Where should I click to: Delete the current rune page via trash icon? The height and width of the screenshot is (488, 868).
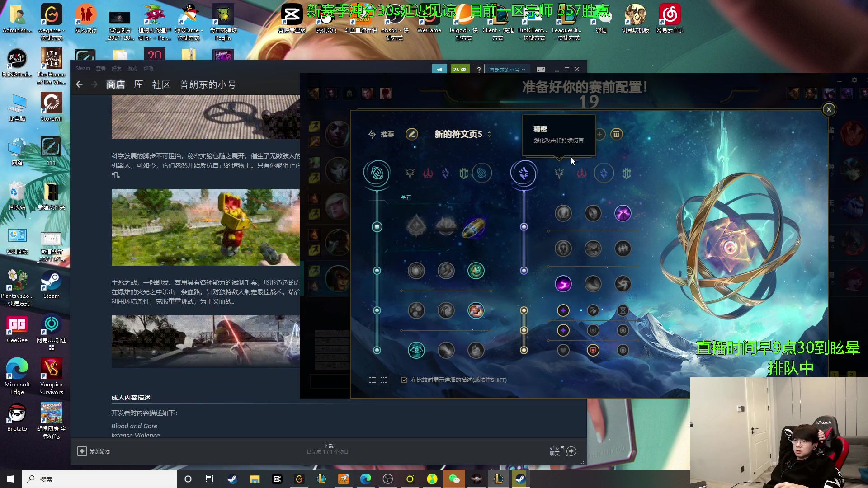(616, 134)
